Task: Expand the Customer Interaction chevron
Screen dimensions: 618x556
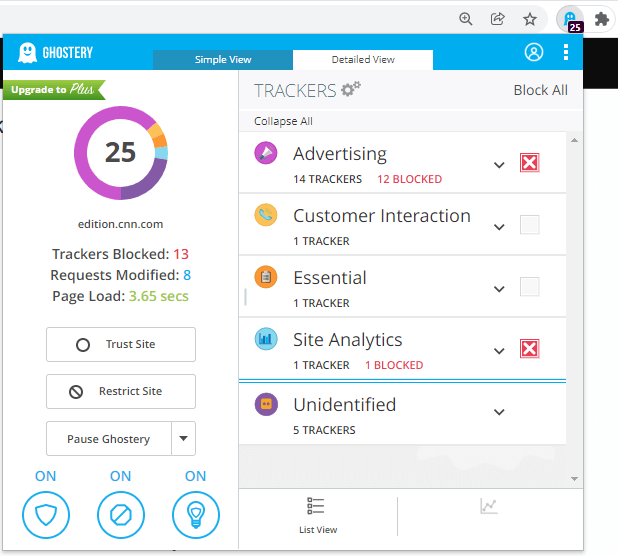Action: tap(499, 227)
